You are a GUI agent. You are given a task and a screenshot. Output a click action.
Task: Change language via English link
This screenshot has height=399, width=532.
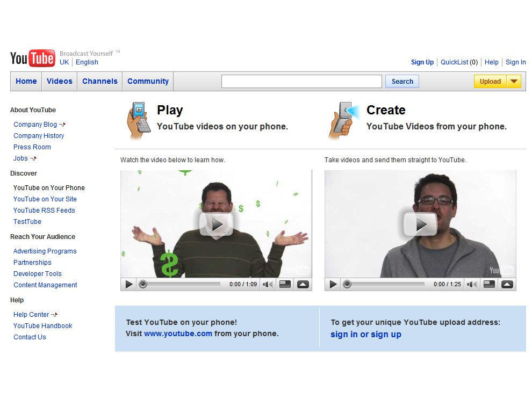[x=87, y=62]
